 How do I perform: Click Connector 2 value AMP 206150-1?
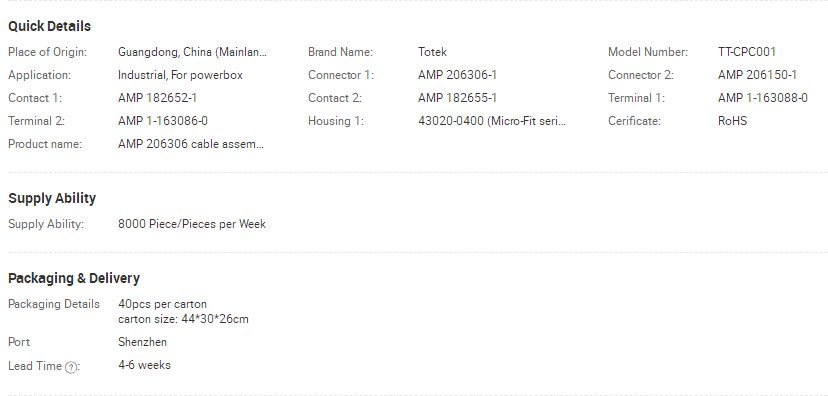(x=757, y=75)
